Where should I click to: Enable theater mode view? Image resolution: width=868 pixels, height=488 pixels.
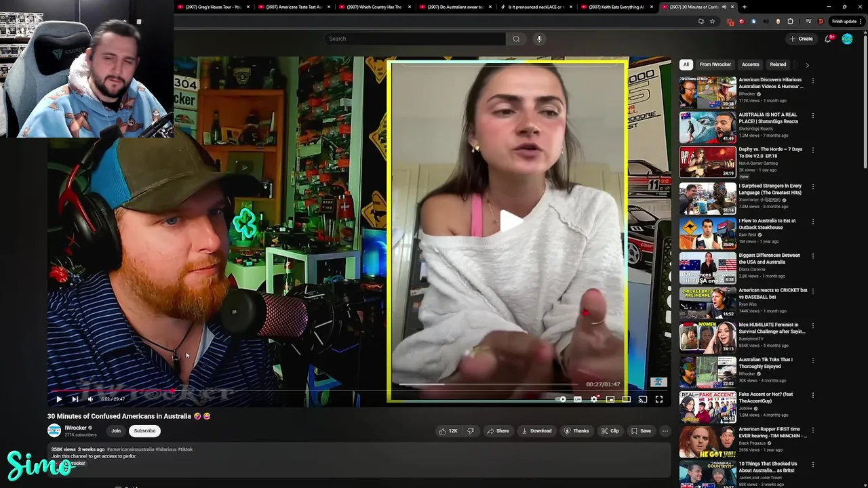626,399
